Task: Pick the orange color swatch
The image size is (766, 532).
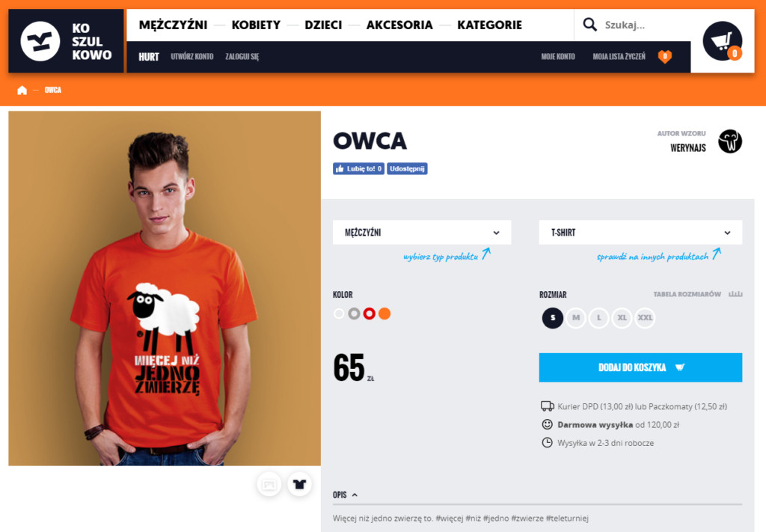Action: click(x=384, y=314)
